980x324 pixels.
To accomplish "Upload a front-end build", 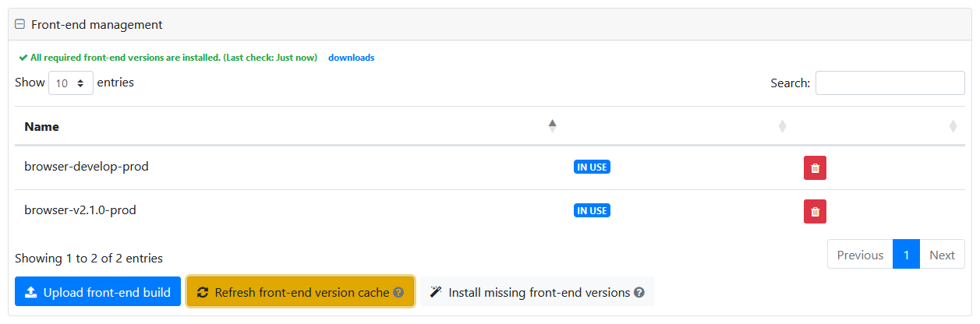I will (x=97, y=292).
